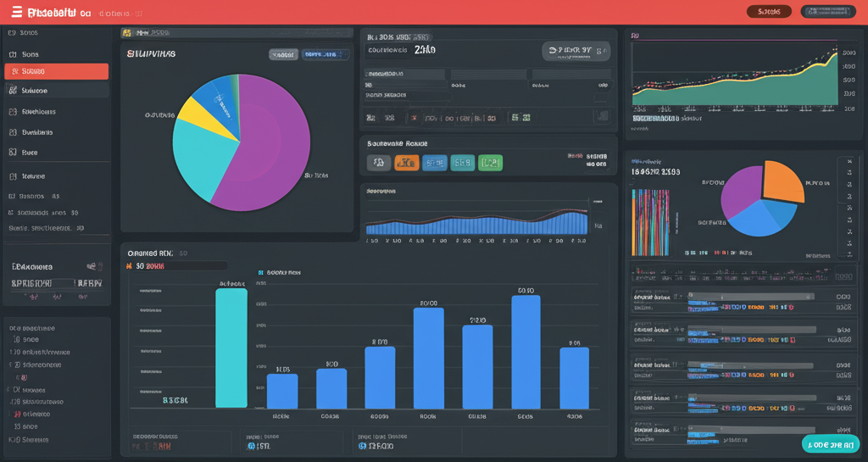868x462 pixels.
Task: Click the blue button beside the orange one
Action: pos(434,163)
